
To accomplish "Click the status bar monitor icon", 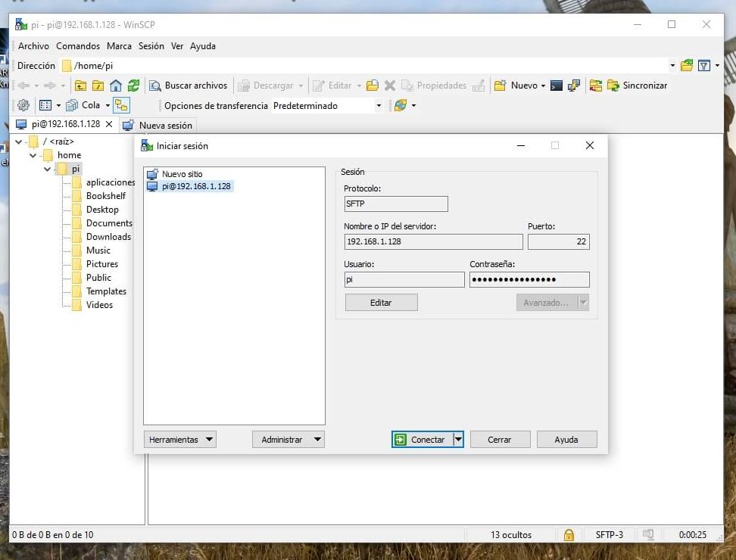I will pos(647,534).
